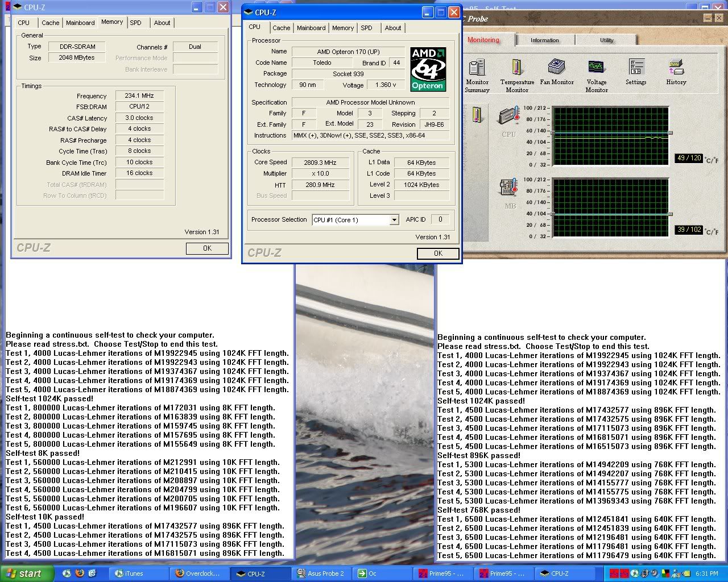728x582 pixels.
Task: Click the Channels # value Dual
Action: [195, 47]
